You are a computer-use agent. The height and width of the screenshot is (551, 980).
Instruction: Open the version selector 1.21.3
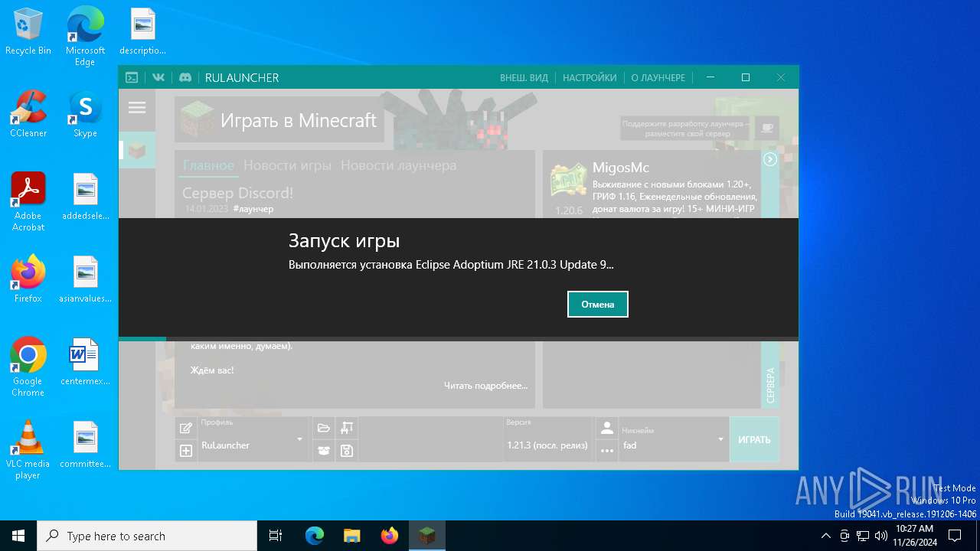[548, 439]
